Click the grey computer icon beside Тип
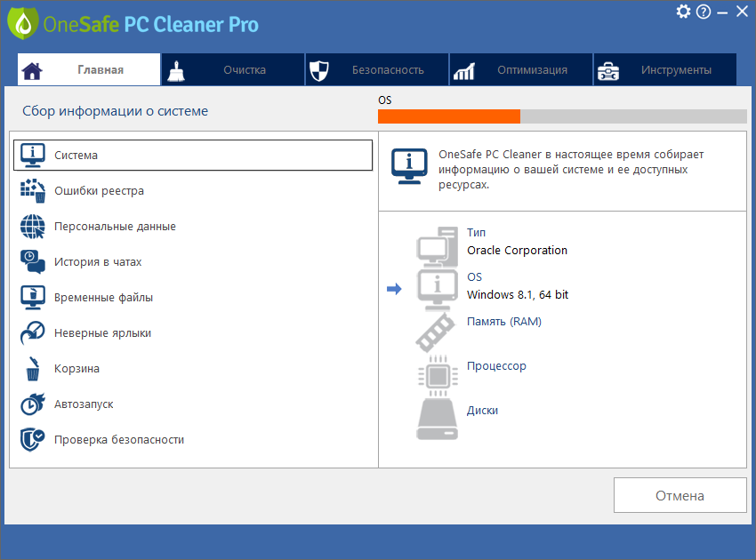Viewport: 756px width, 560px height. point(437,247)
